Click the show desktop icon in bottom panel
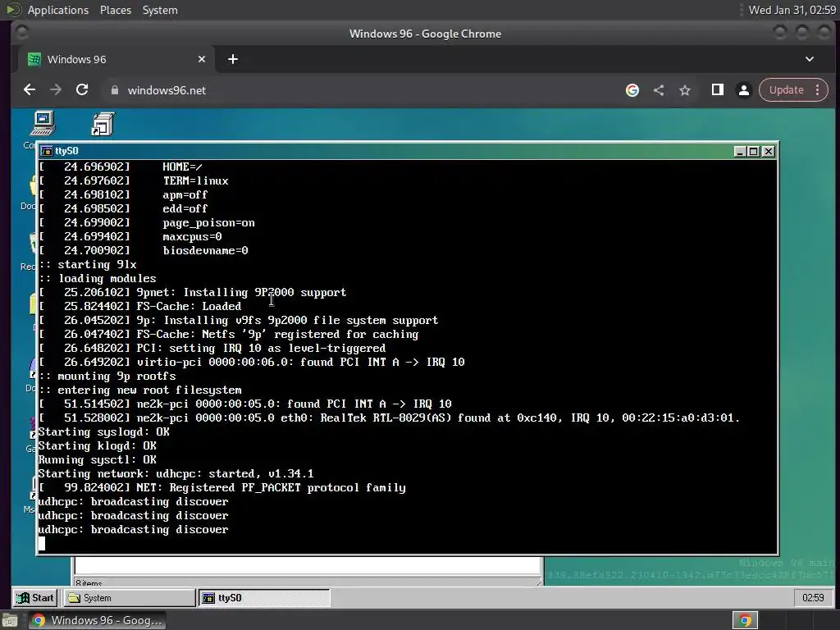Screen dimensions: 840x630 [x=10, y=620]
